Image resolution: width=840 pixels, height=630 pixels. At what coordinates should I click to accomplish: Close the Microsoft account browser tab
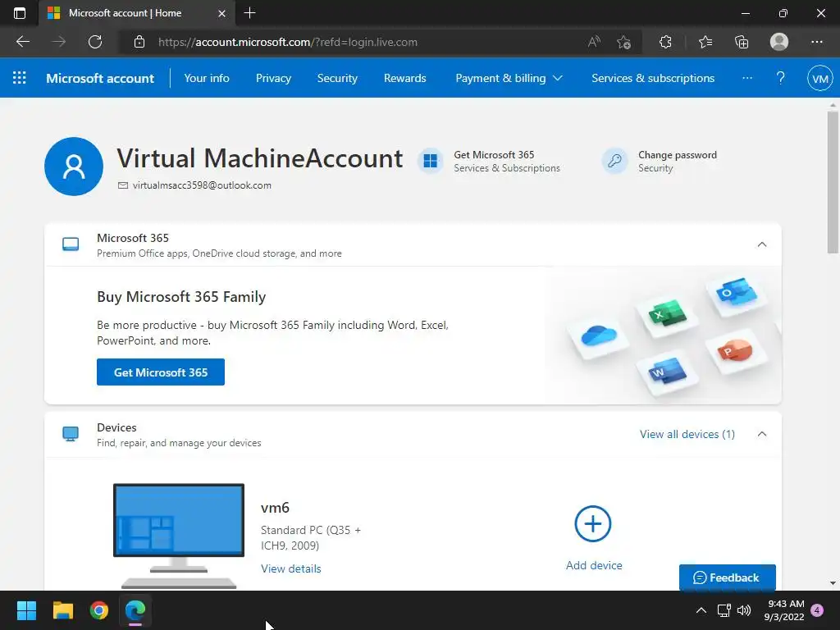coord(221,13)
